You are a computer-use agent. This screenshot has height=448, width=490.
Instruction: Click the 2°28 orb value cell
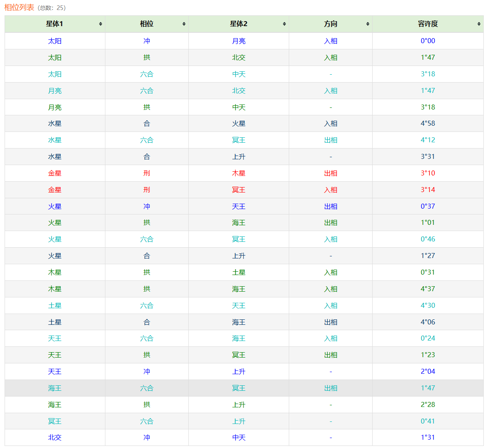point(428,404)
